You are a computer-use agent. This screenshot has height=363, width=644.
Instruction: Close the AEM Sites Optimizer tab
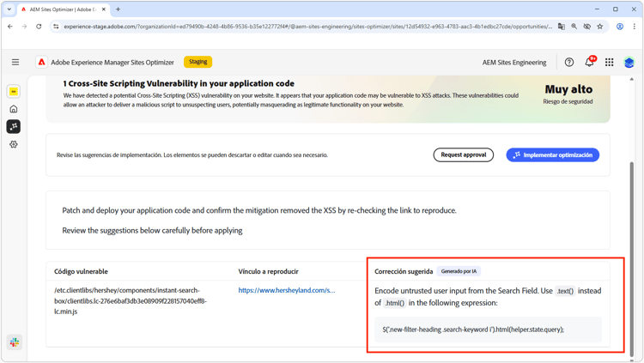tap(104, 9)
